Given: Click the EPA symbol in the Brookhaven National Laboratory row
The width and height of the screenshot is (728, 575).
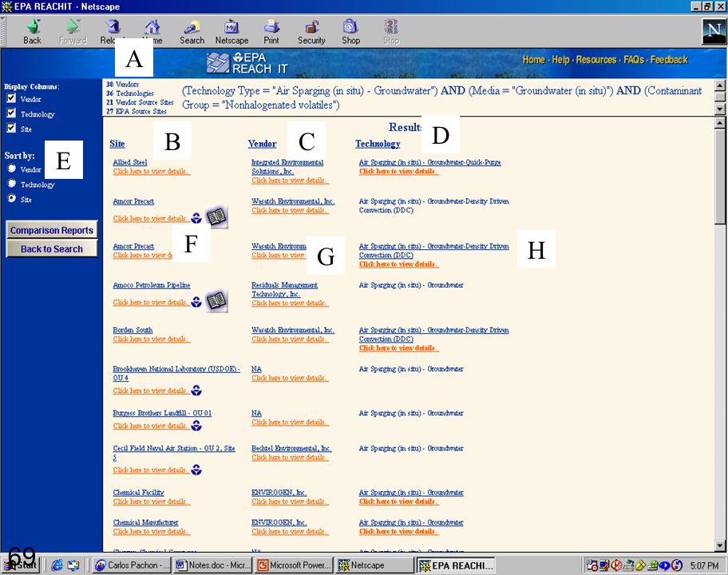Looking at the screenshot, I should 196,391.
